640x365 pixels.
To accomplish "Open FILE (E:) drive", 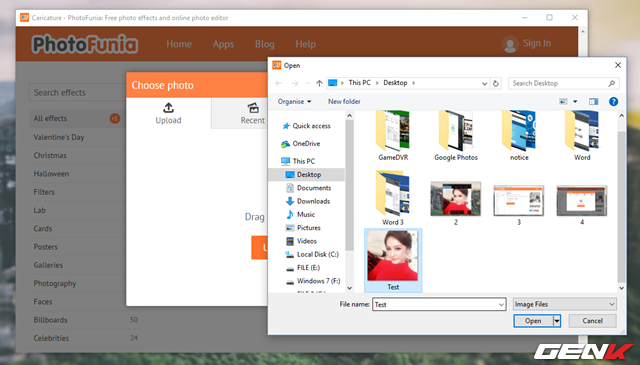I will 308,268.
